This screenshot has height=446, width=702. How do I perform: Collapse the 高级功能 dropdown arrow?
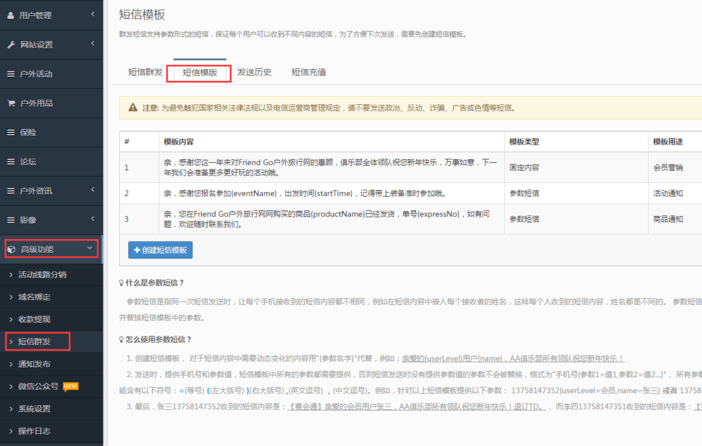click(90, 249)
